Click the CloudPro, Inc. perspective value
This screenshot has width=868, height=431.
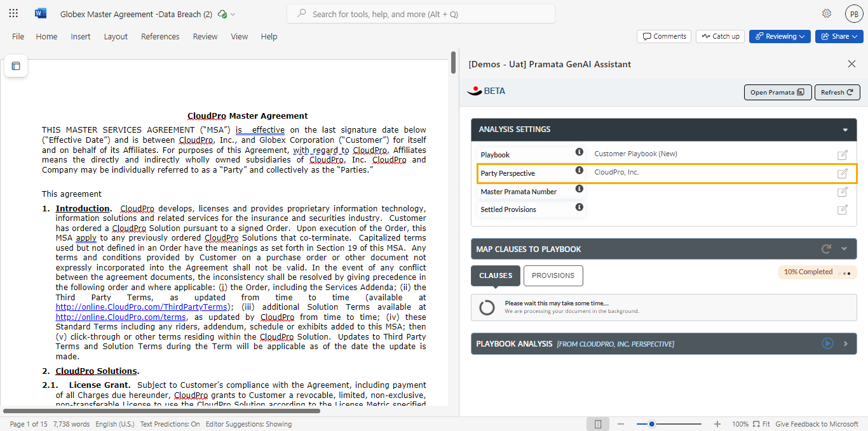616,172
